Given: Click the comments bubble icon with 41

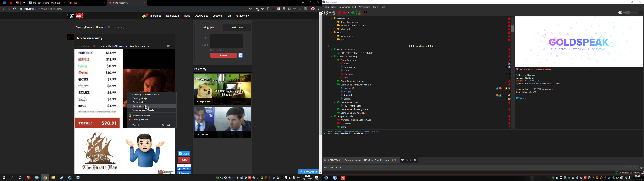Looking at the screenshot, I should click(x=169, y=46).
